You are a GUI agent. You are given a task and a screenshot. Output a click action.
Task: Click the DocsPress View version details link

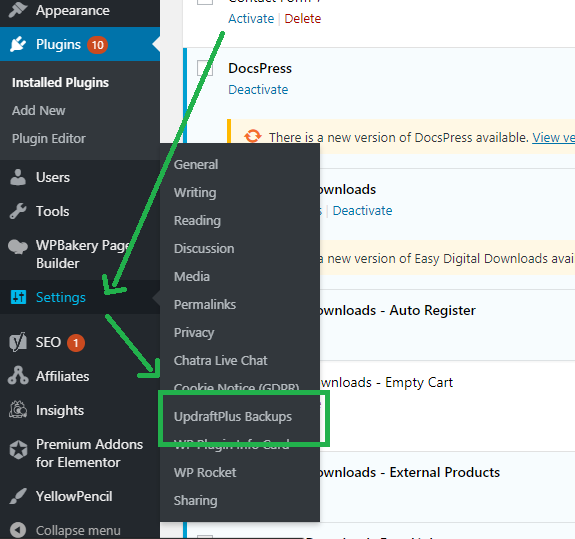pos(553,138)
